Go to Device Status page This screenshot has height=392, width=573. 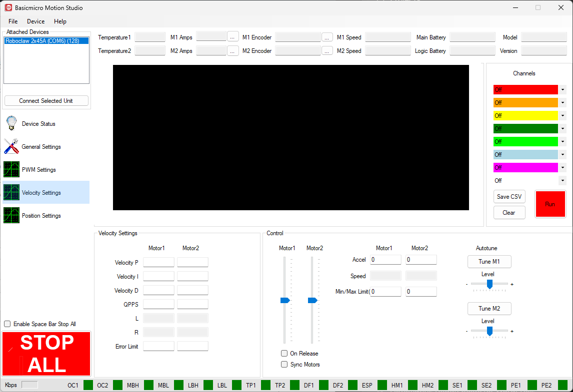pos(46,123)
